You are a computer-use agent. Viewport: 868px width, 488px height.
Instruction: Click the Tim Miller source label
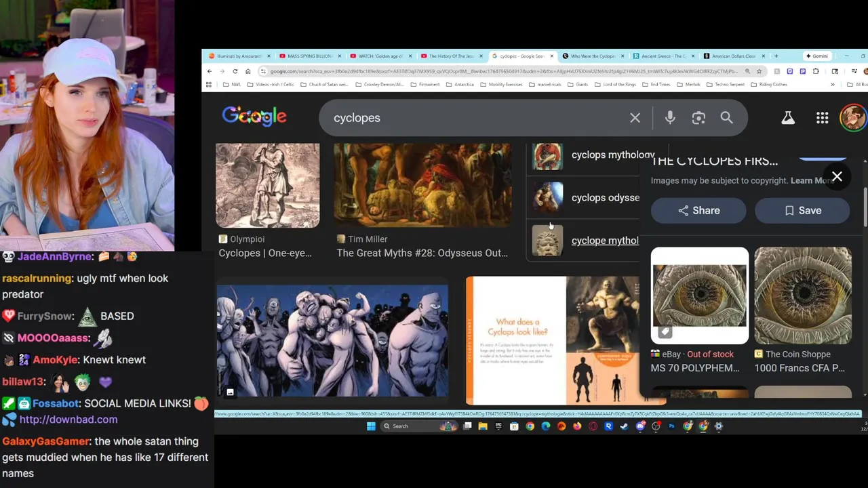pos(368,239)
